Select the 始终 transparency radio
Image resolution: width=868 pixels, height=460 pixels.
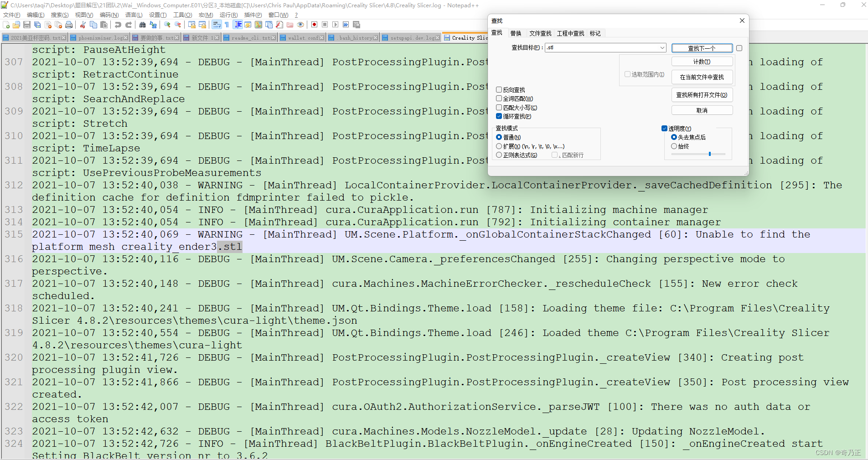coord(674,146)
